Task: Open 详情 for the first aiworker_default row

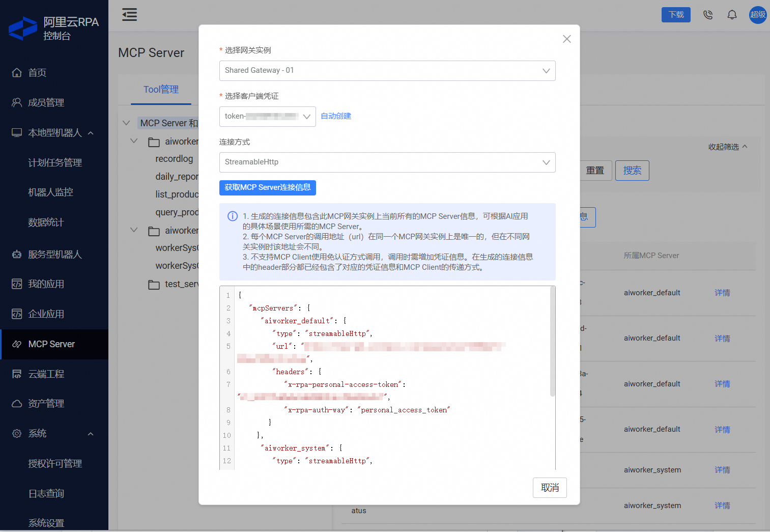Action: click(722, 293)
